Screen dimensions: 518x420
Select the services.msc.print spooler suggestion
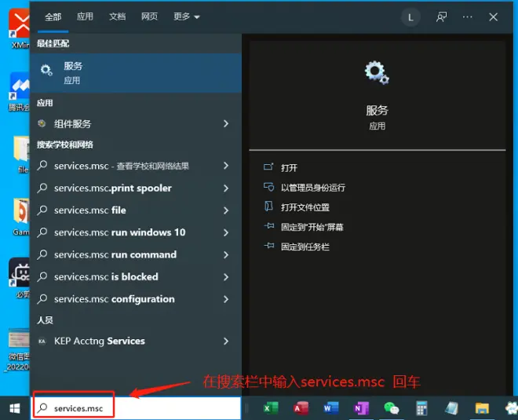136,188
